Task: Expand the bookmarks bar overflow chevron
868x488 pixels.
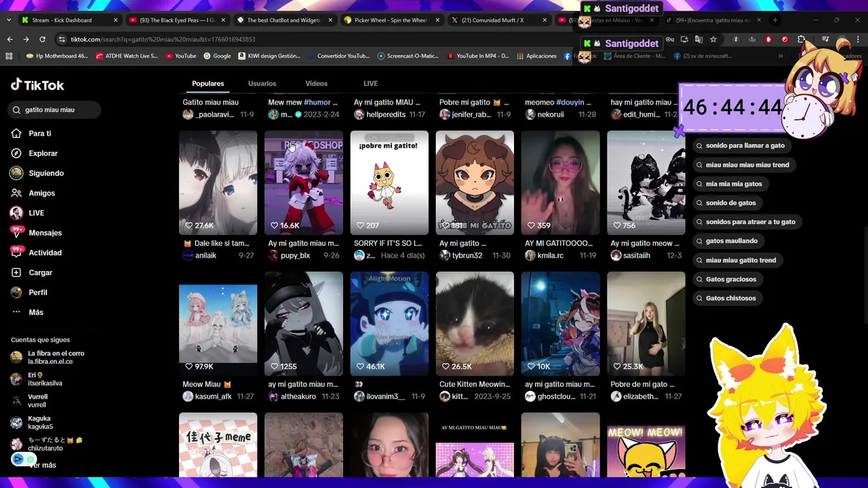Action: pyautogui.click(x=781, y=56)
